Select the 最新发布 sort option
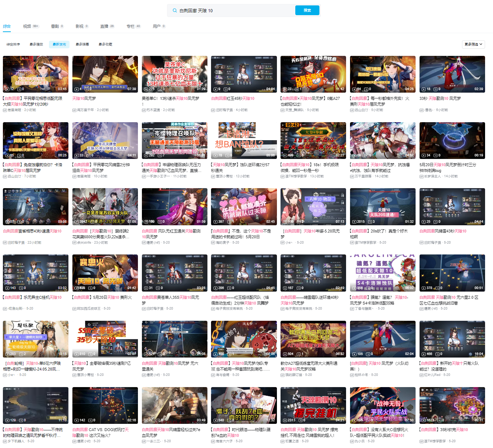 coord(59,44)
